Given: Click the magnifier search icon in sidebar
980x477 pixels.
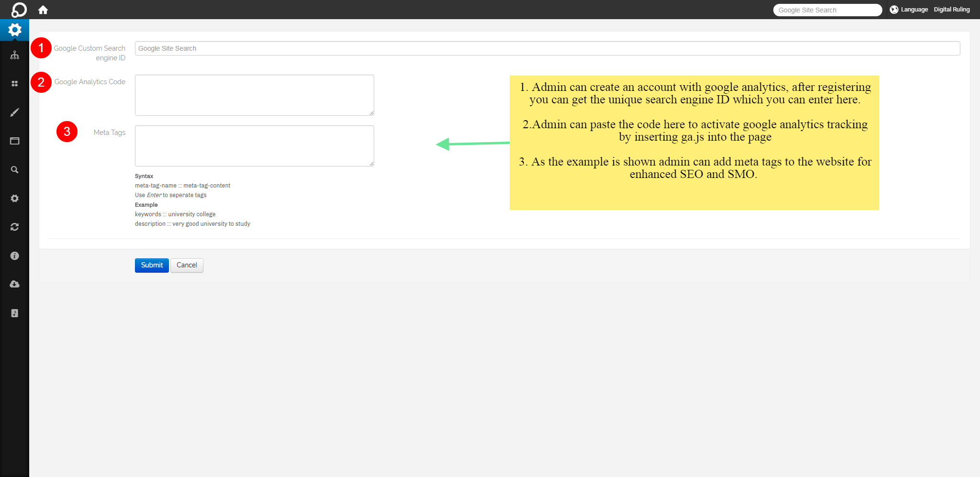Looking at the screenshot, I should (x=15, y=170).
